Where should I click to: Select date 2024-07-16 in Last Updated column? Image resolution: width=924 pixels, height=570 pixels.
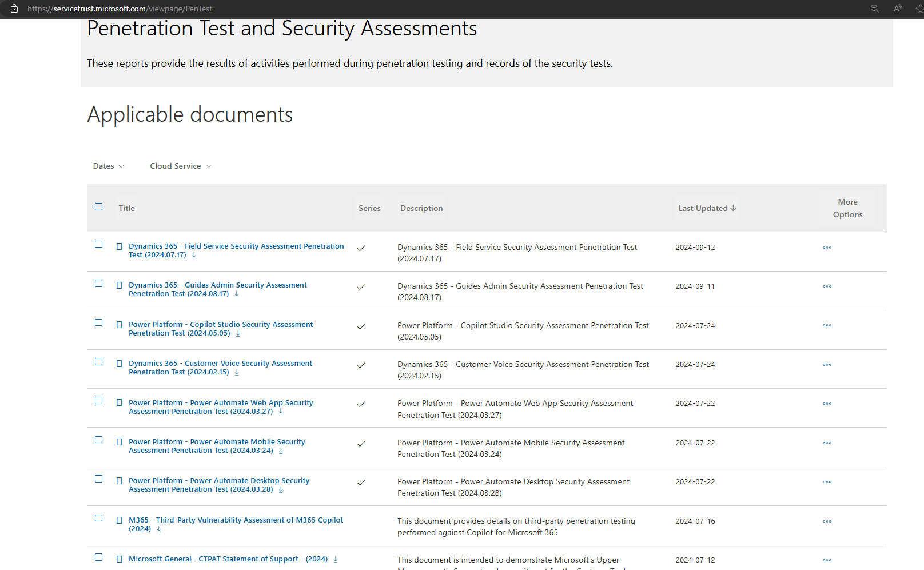tap(695, 521)
